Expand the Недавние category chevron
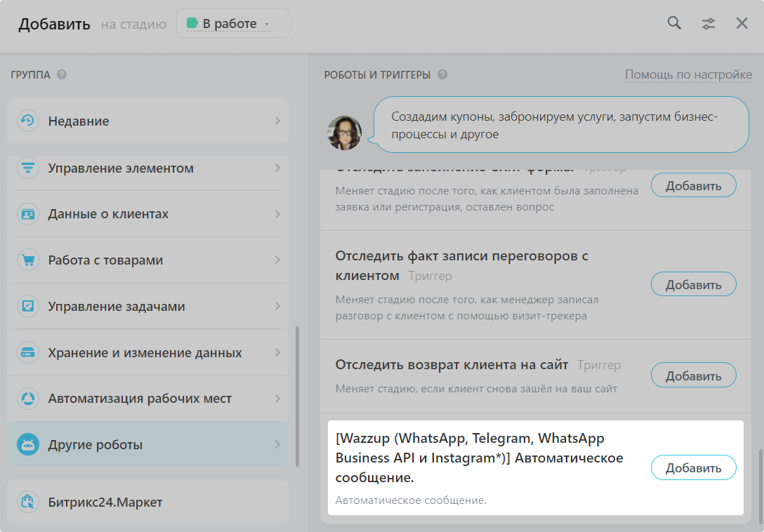The height and width of the screenshot is (532, 764). pyautogui.click(x=278, y=120)
